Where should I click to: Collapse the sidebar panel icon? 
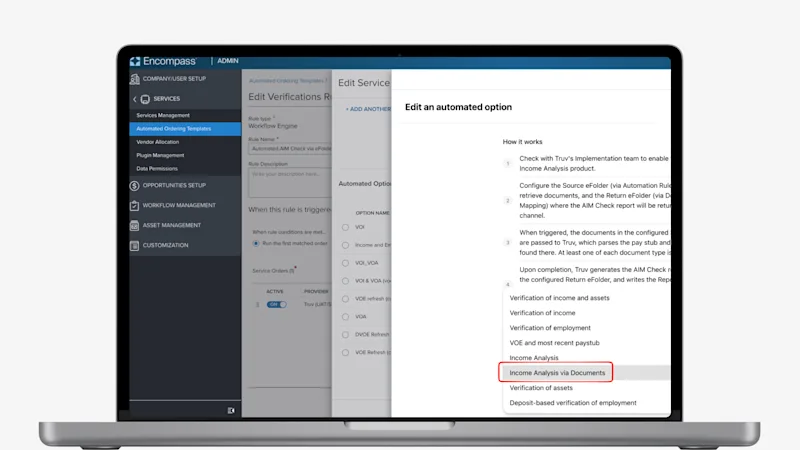[x=231, y=410]
